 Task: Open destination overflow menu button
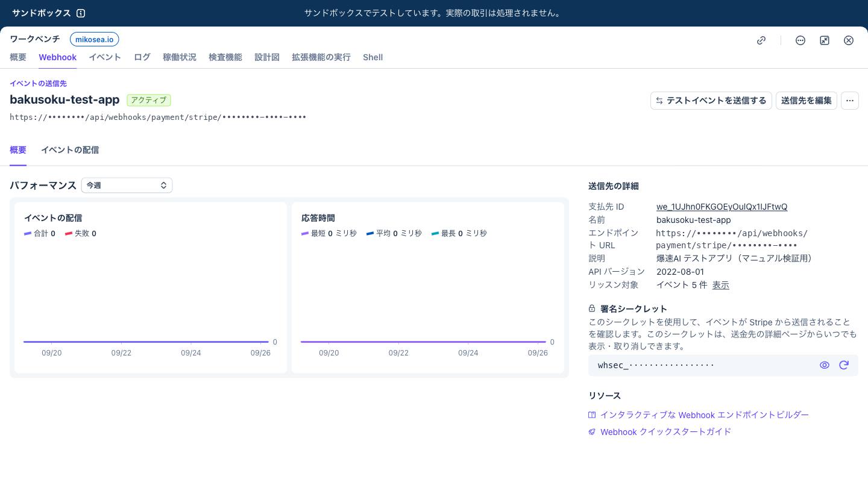[850, 101]
